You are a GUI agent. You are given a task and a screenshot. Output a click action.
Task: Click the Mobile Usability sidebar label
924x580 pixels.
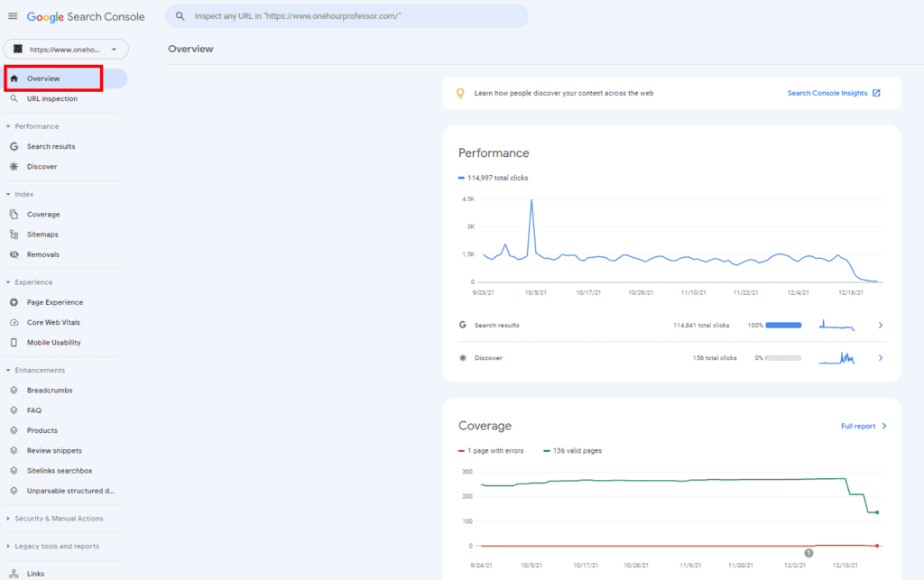(53, 342)
